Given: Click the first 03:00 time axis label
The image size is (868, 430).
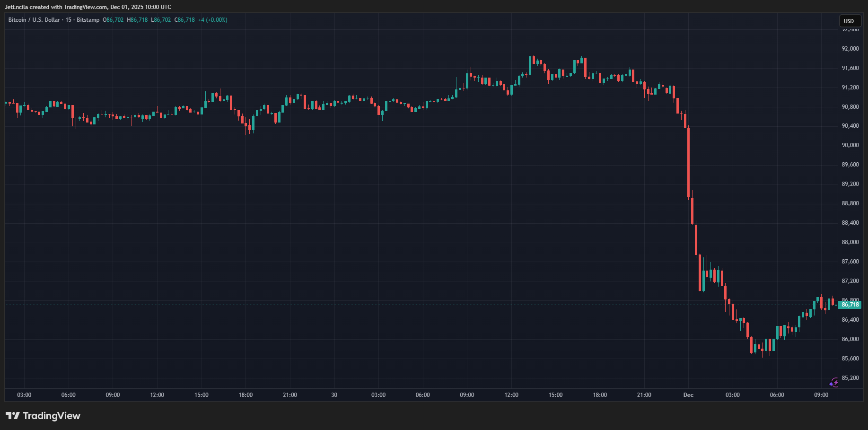Looking at the screenshot, I should click(x=24, y=395).
